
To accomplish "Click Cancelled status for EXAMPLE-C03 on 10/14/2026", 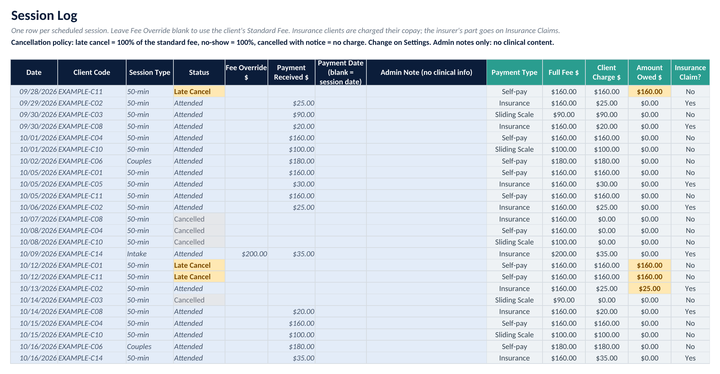I will [x=199, y=300].
